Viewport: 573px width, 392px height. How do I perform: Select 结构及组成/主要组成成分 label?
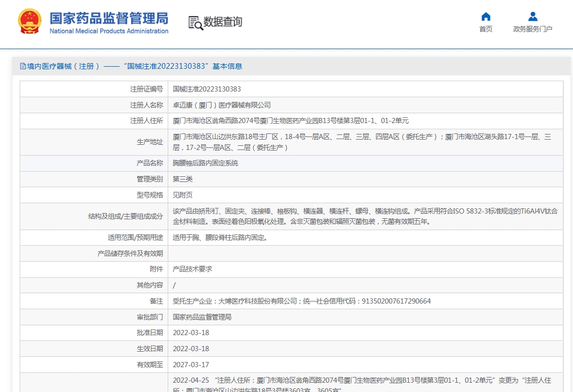125,217
